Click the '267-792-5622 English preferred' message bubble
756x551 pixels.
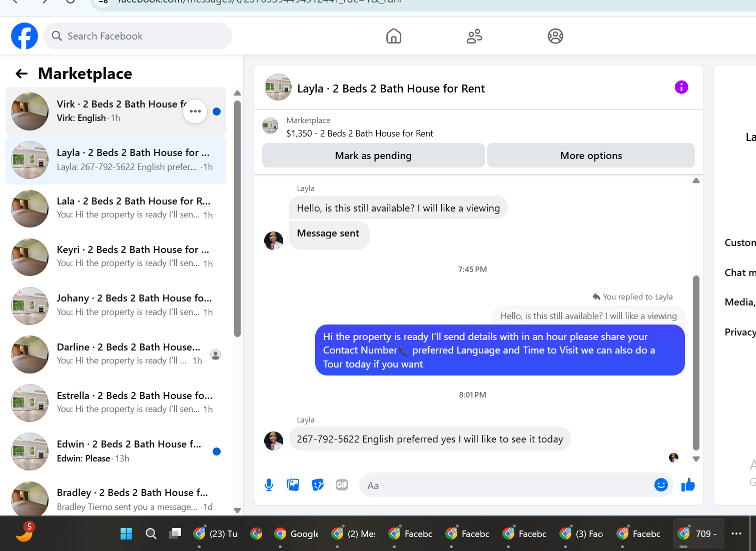(x=430, y=439)
